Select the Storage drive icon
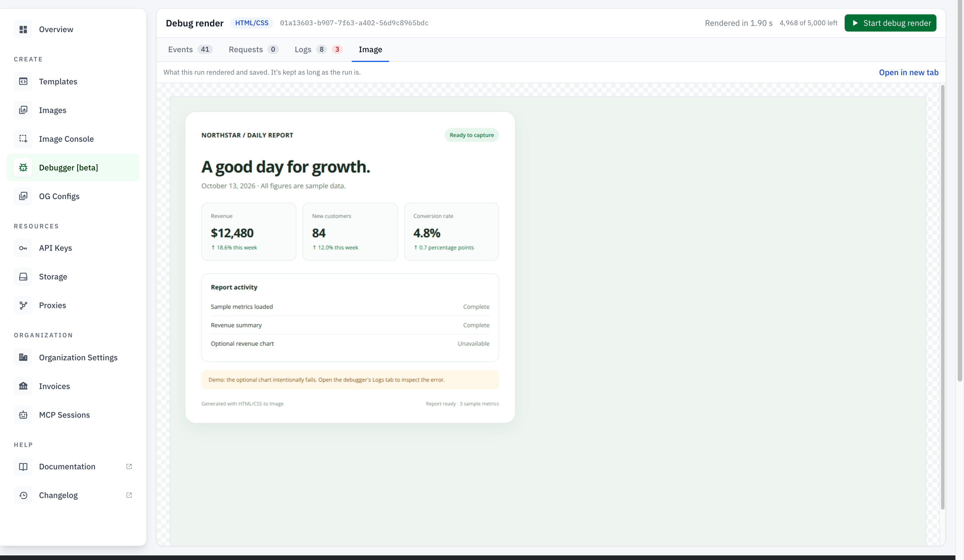The height and width of the screenshot is (560, 964). point(23,277)
